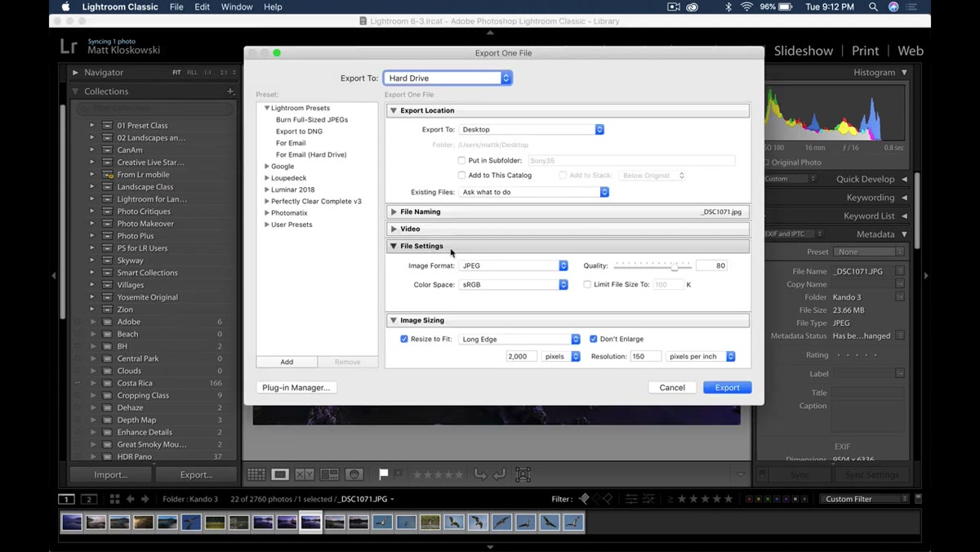
Task: Open Siri from the menu bar
Action: click(893, 7)
